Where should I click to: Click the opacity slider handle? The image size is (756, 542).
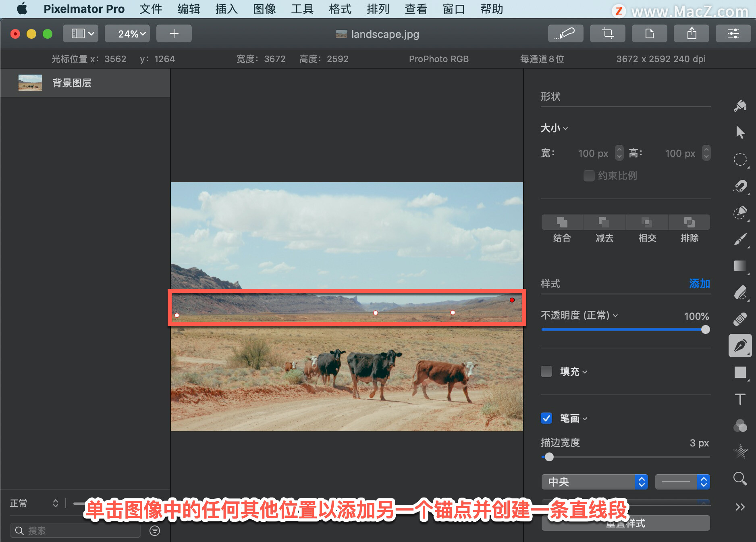[705, 329]
